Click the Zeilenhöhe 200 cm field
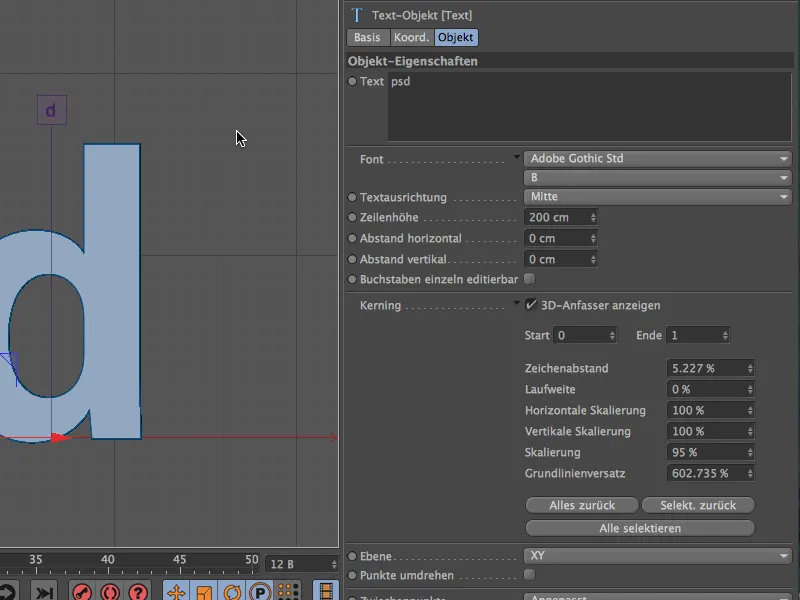This screenshot has height=600, width=800. pos(561,217)
